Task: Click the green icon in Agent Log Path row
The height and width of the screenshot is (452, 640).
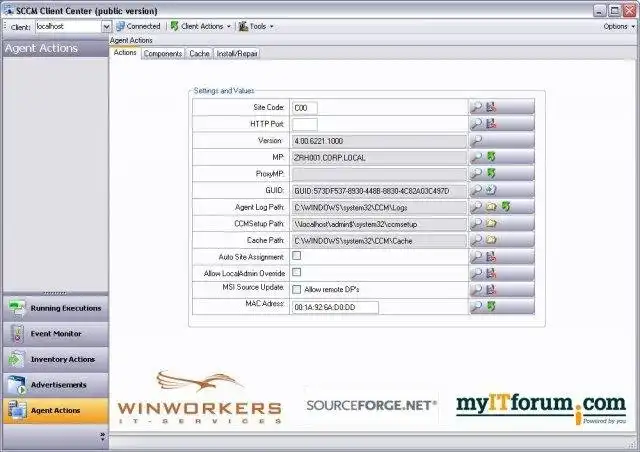Action: click(x=506, y=206)
